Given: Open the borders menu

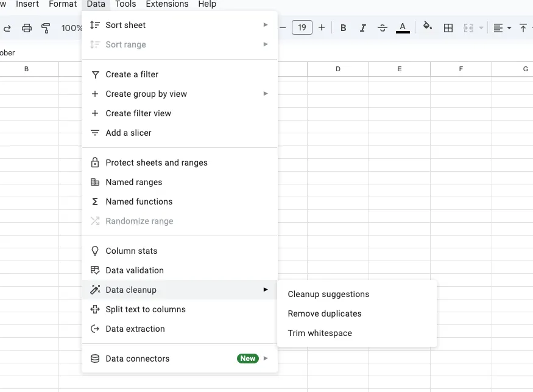Looking at the screenshot, I should [448, 27].
